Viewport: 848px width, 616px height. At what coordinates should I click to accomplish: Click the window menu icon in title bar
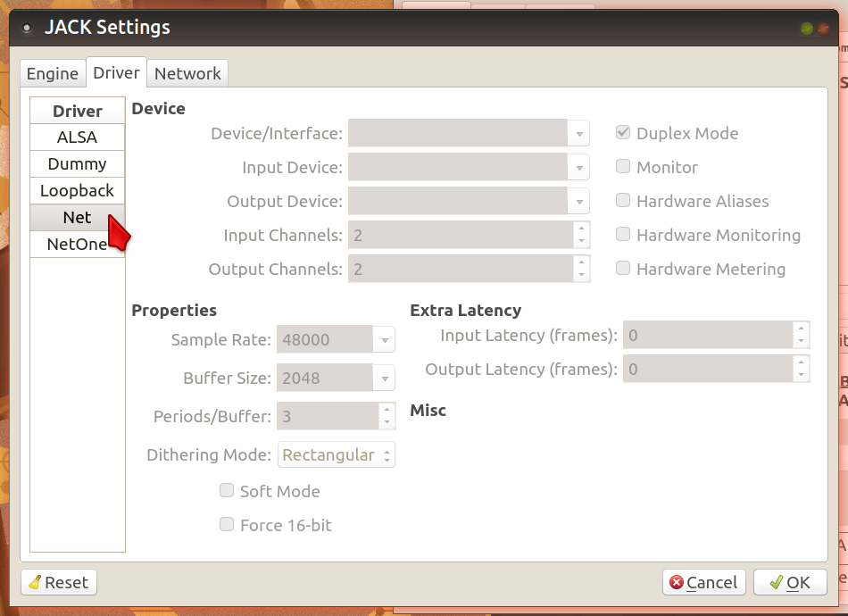coord(27,28)
